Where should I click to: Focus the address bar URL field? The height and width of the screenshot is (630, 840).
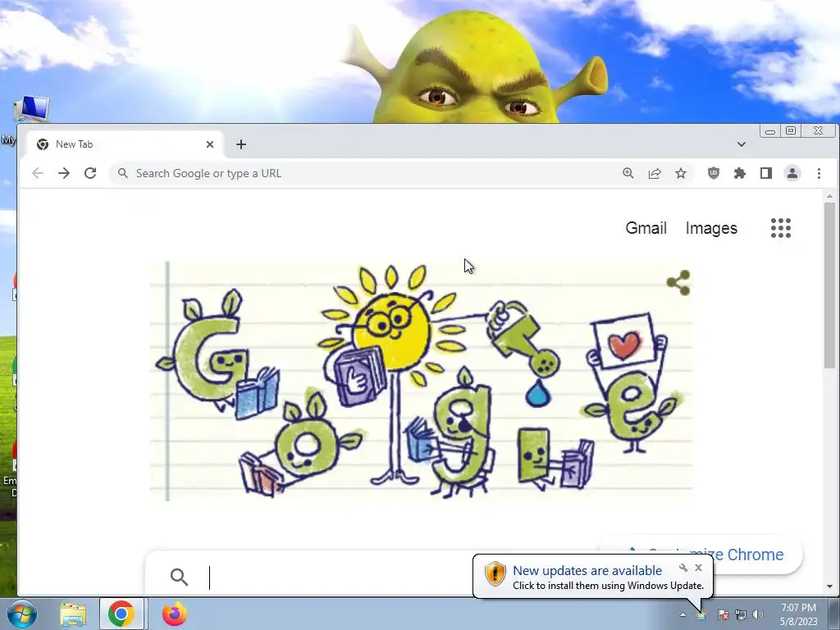click(364, 173)
